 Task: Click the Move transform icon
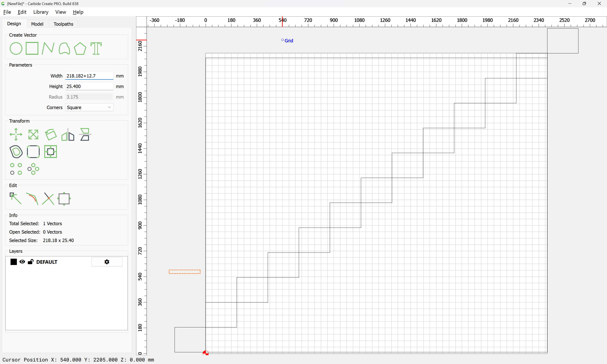tap(16, 134)
